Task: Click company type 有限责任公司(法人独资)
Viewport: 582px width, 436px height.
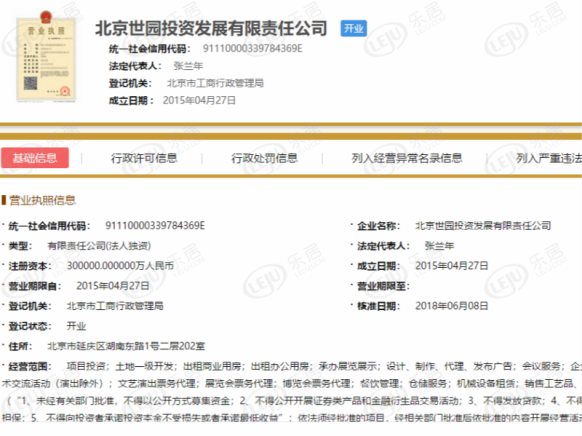Action: click(x=99, y=246)
